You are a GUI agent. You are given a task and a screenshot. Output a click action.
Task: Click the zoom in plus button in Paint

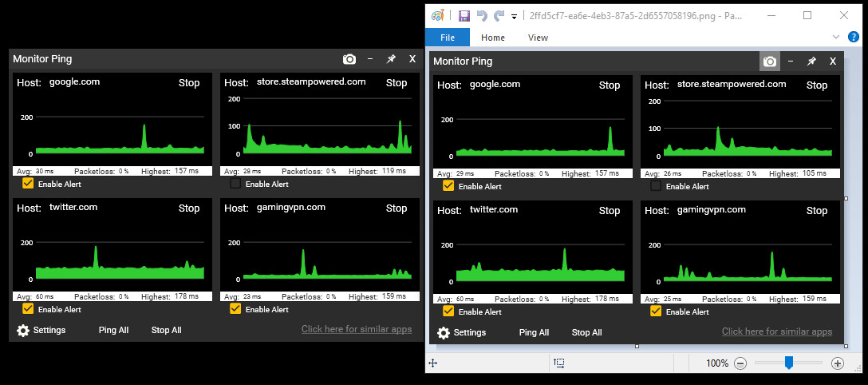pos(838,363)
